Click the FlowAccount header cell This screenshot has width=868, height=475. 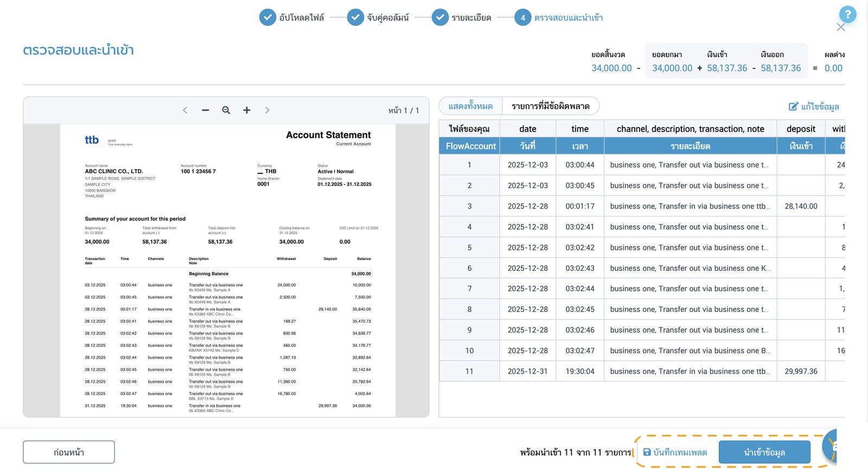(471, 146)
